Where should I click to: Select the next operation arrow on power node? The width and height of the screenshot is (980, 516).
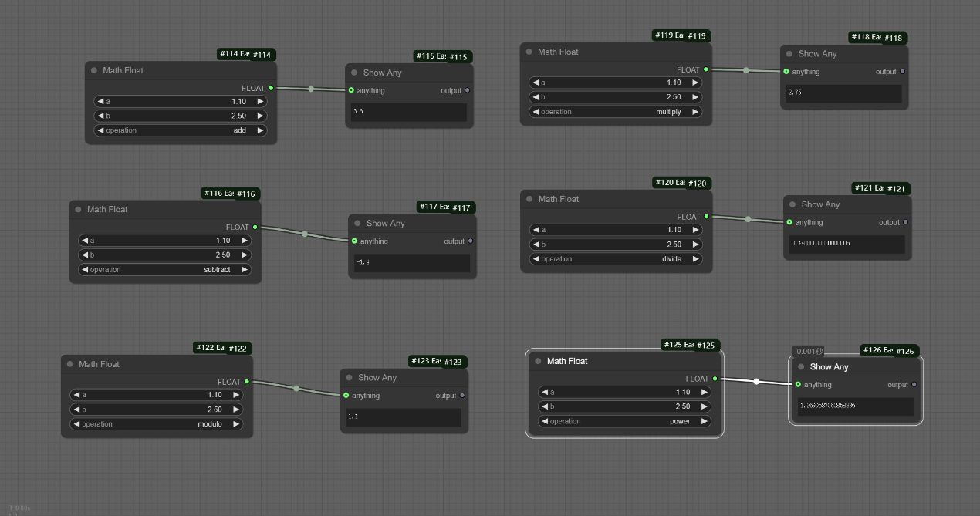tap(704, 422)
